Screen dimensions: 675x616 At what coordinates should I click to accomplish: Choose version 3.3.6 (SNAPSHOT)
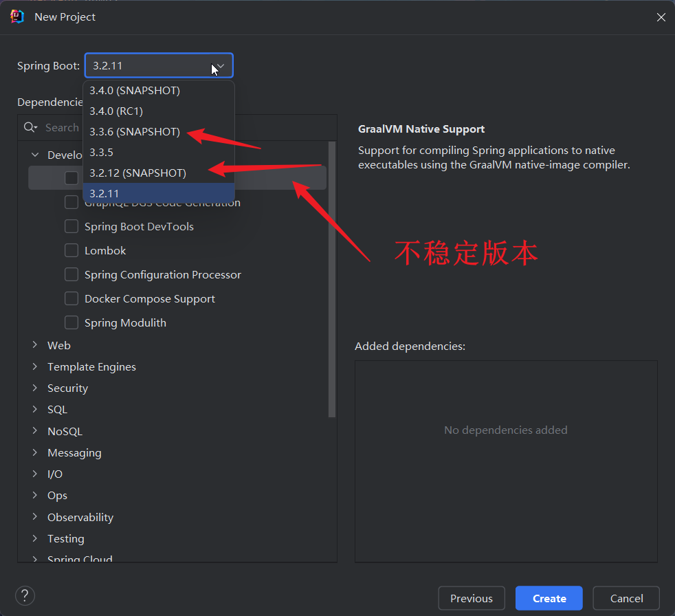coord(158,132)
